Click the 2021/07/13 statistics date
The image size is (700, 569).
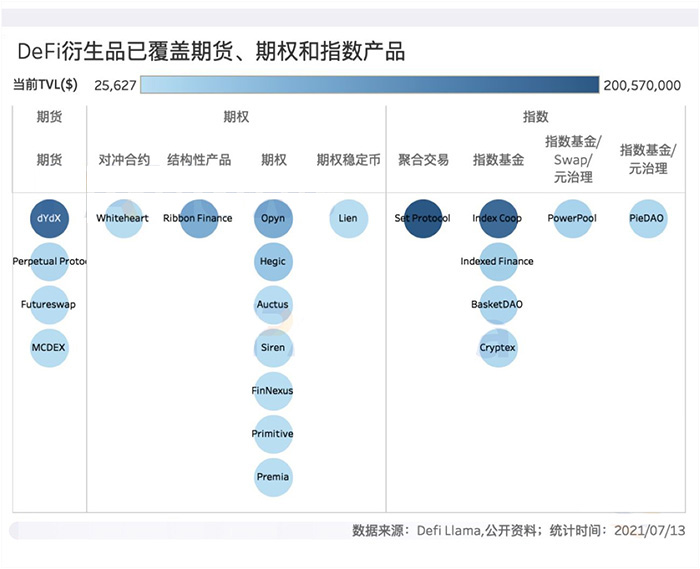click(x=650, y=531)
